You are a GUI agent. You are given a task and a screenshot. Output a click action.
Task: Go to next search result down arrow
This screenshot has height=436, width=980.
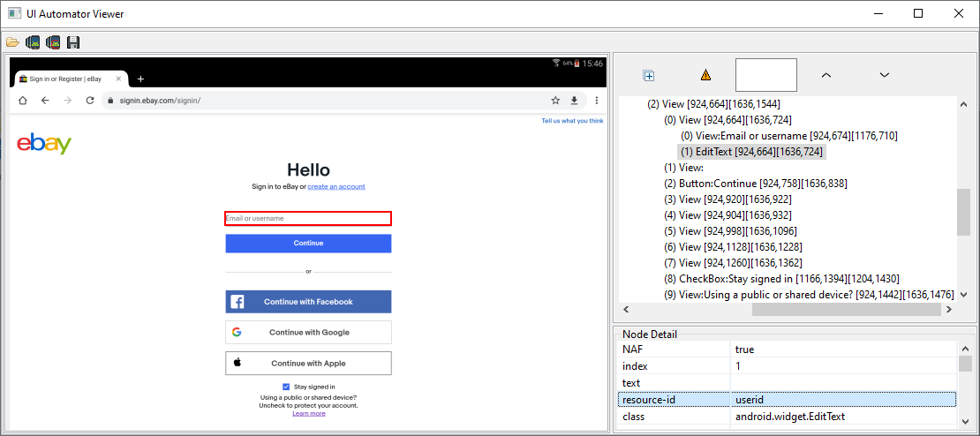pos(885,75)
